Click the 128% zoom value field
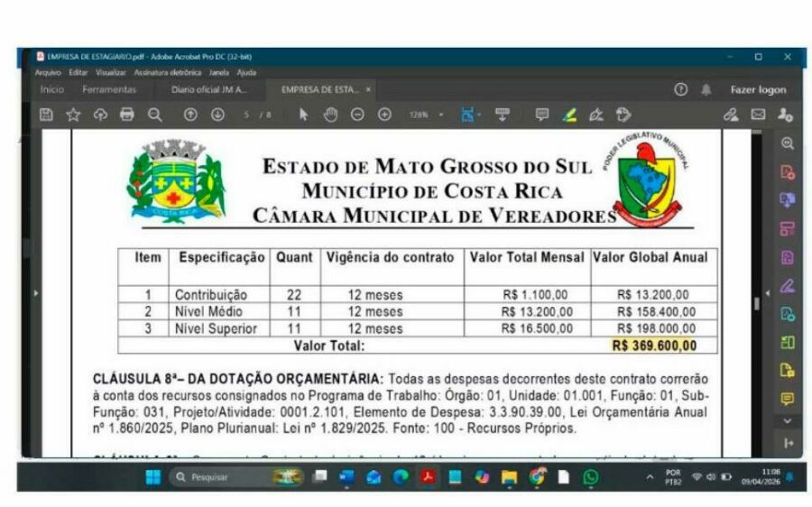Screen dimensions: 812x507 (x=419, y=115)
